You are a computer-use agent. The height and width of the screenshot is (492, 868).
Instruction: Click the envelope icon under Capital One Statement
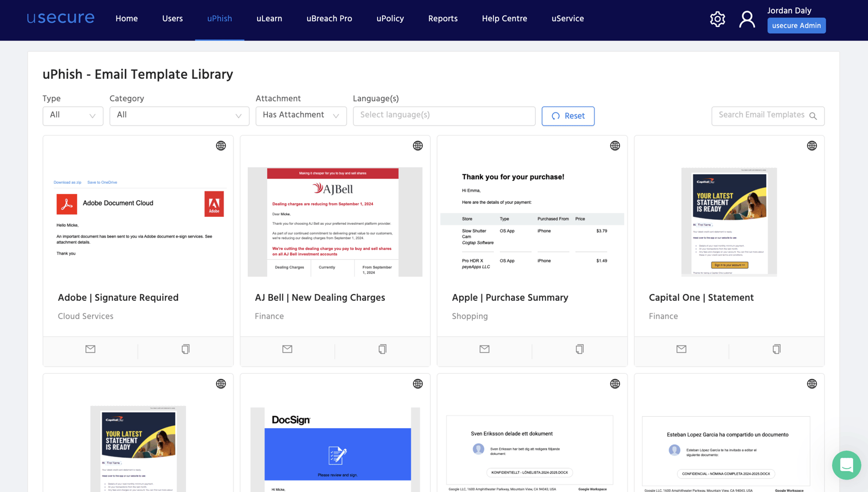681,349
